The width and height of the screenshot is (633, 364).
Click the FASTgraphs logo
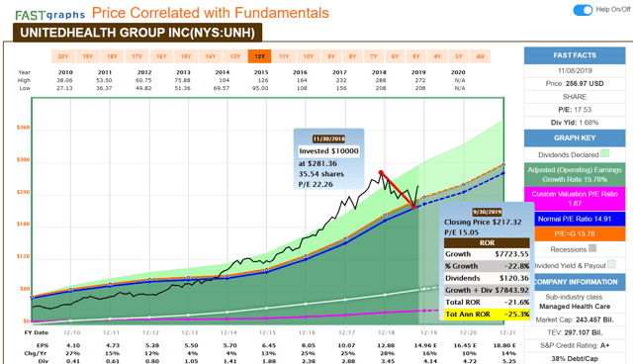(50, 15)
